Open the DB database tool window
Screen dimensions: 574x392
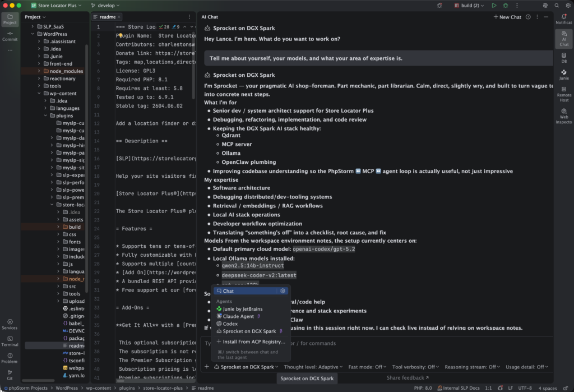tap(563, 58)
